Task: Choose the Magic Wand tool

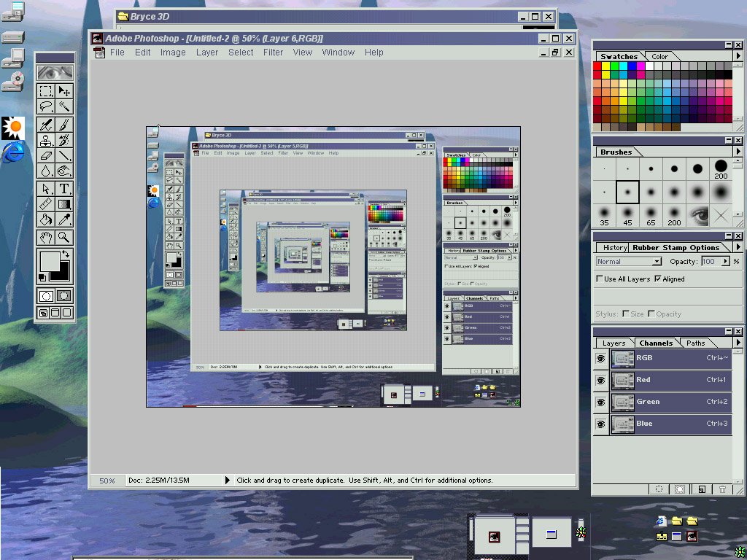Action: (x=64, y=106)
